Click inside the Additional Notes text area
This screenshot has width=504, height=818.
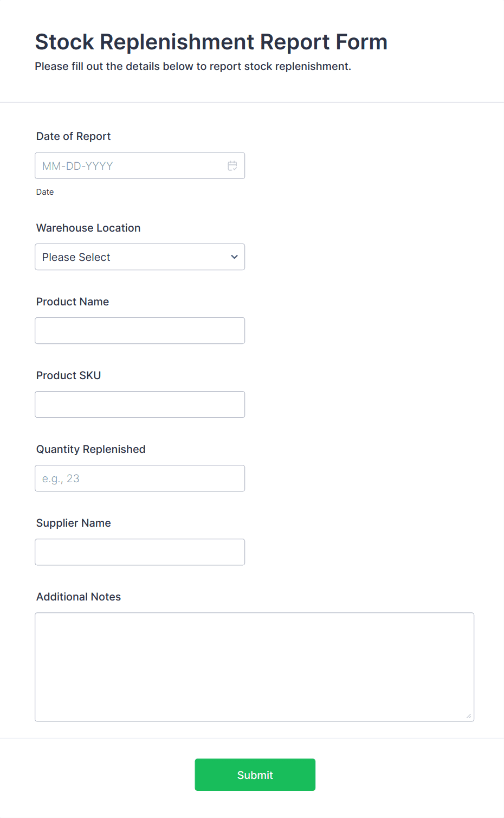point(254,667)
